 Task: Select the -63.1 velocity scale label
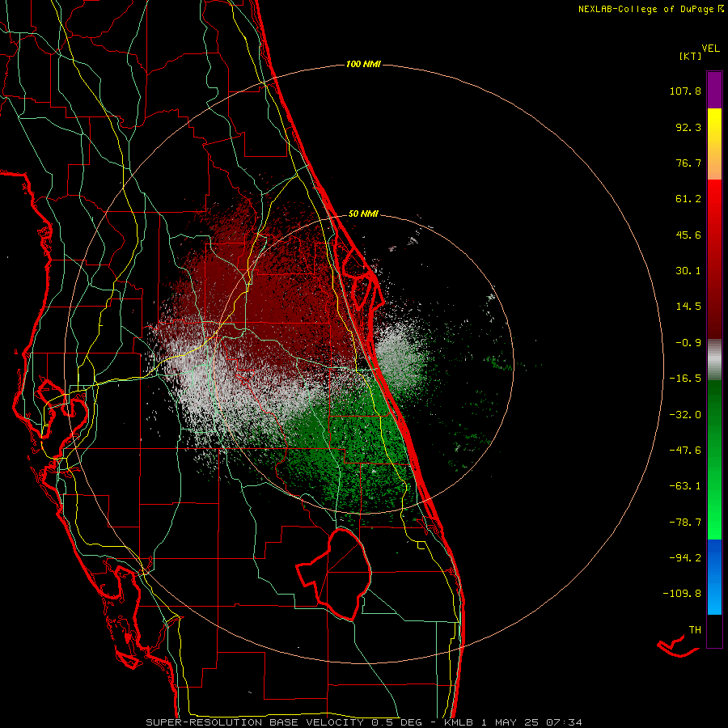pos(685,486)
